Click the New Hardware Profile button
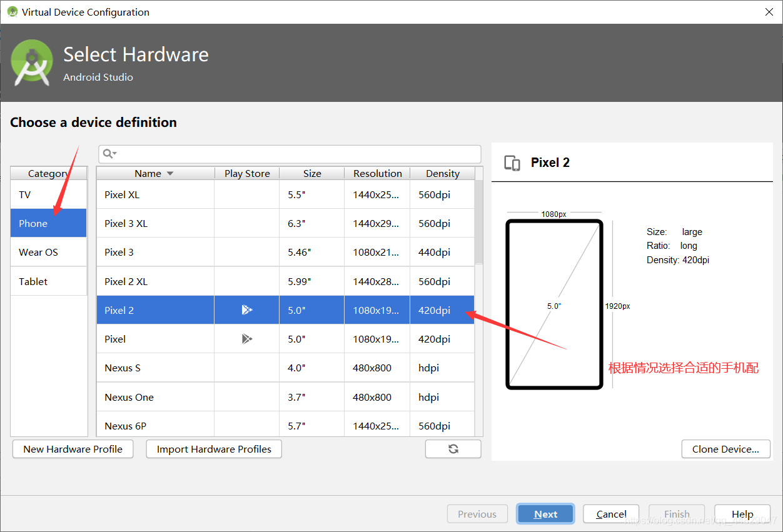 click(73, 449)
